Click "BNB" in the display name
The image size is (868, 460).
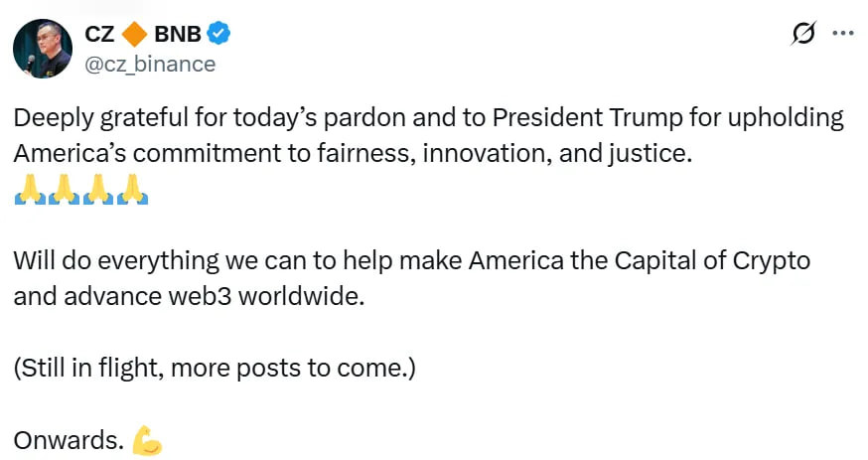click(178, 35)
